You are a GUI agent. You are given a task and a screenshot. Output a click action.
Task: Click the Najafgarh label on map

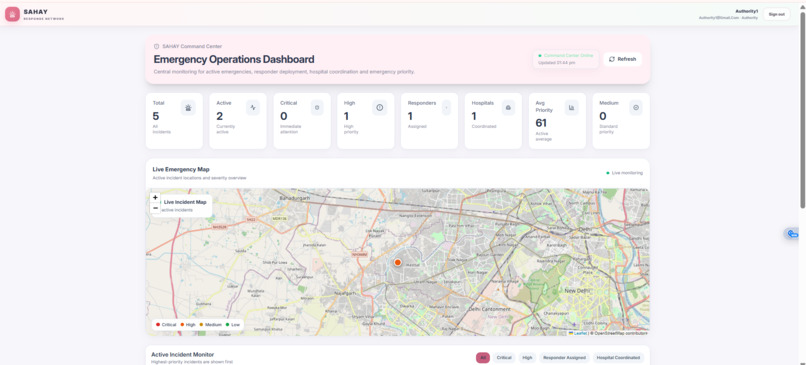pos(345,293)
